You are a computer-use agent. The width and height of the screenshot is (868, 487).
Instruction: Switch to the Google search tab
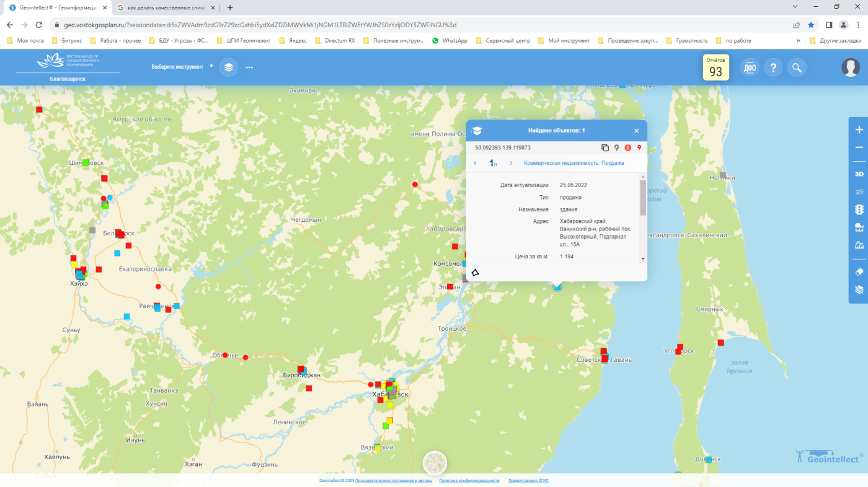click(166, 7)
